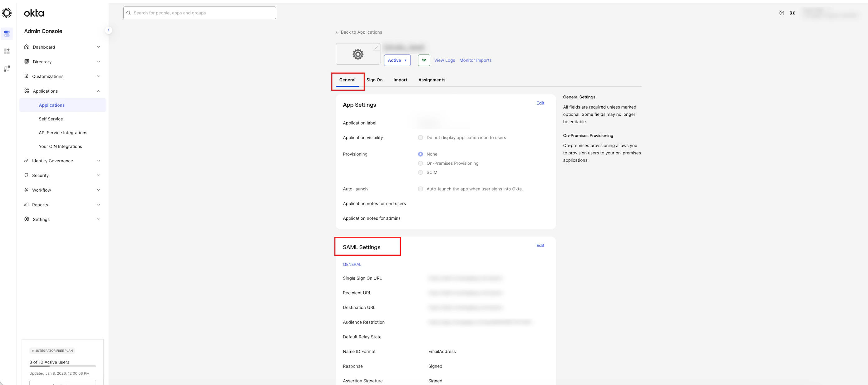Open the Active status dropdown
Viewport: 868px width, 385px height.
coord(397,60)
